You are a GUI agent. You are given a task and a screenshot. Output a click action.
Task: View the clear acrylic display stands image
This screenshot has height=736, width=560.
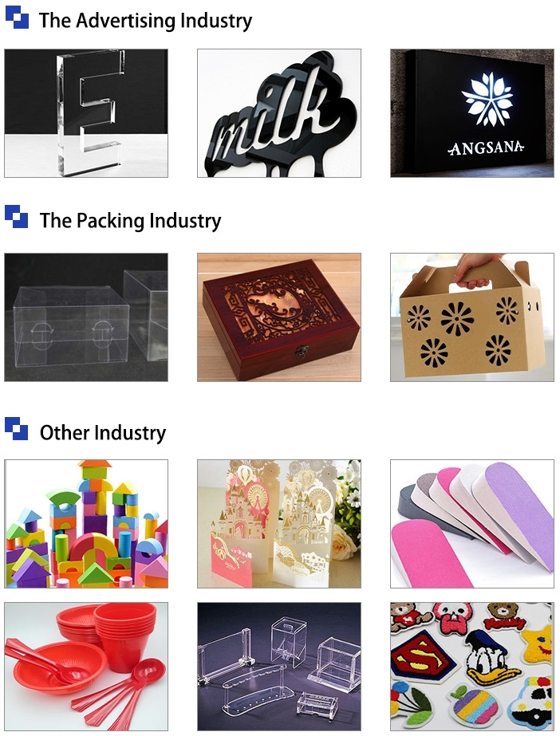[279, 667]
